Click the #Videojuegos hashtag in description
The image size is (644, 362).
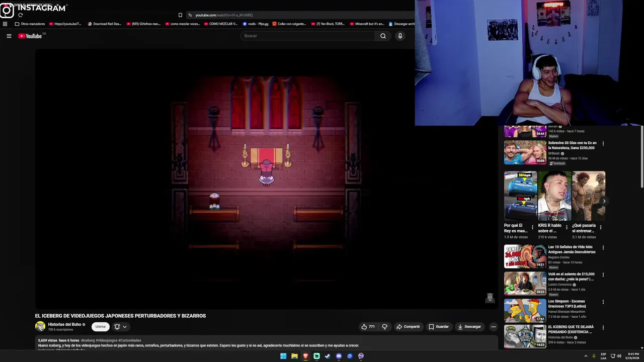106,340
